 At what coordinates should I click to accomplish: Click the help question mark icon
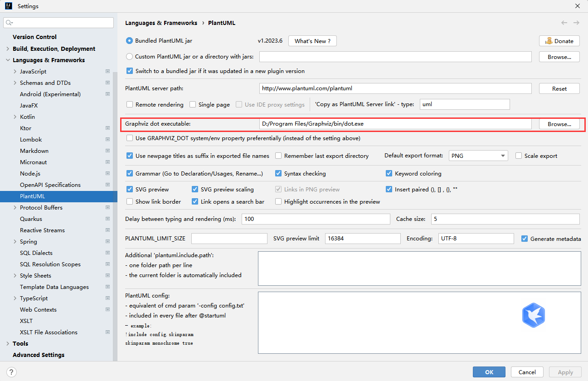(12, 372)
